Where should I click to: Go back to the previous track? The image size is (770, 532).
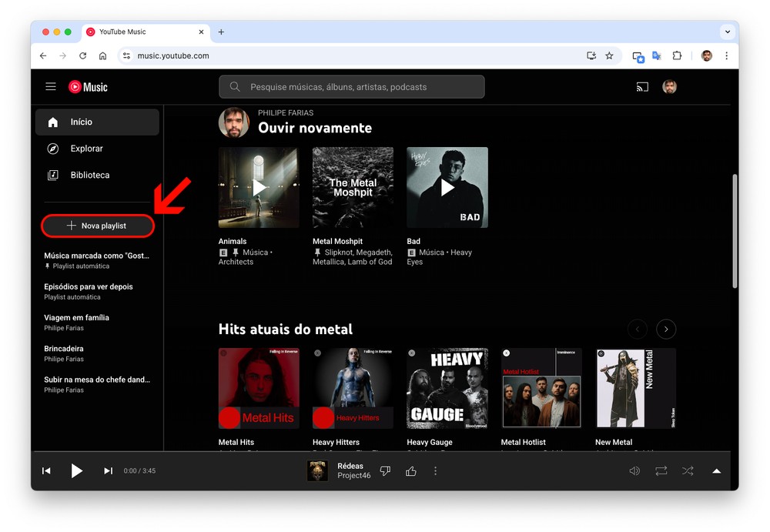46,471
